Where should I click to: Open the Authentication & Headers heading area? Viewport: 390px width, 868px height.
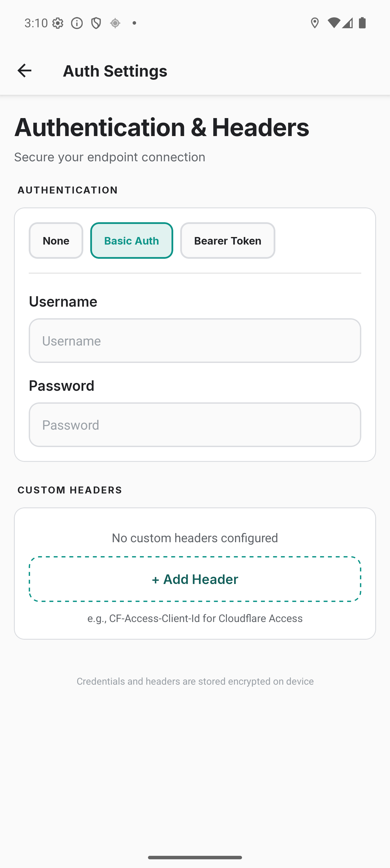[x=161, y=128]
